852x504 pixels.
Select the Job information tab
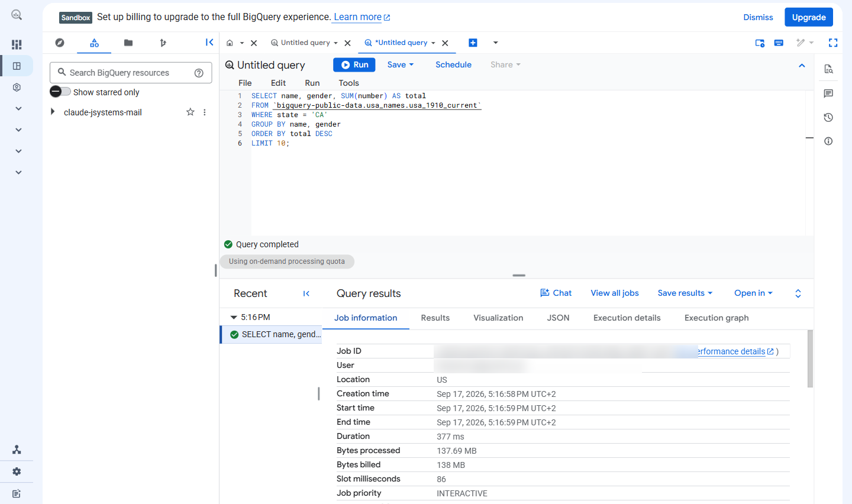click(x=366, y=318)
